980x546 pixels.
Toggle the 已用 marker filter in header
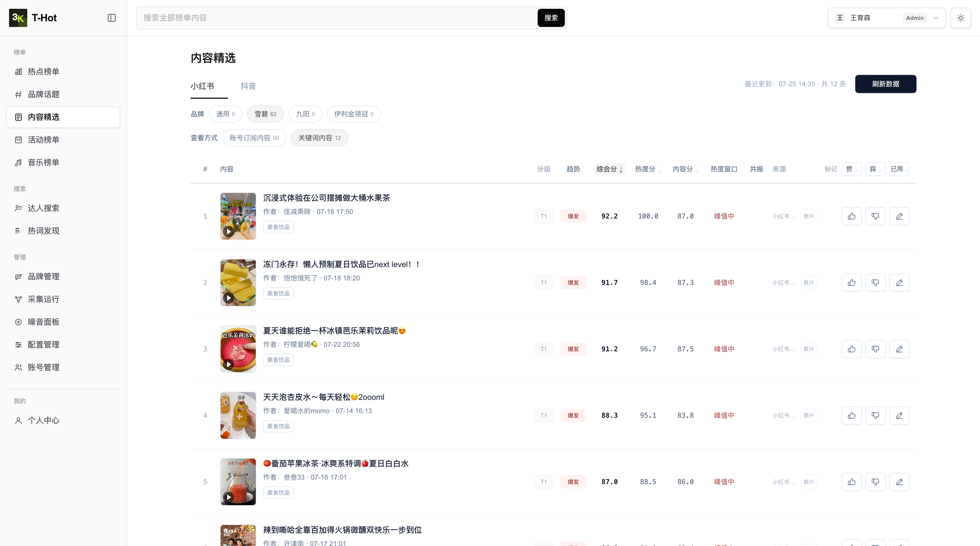point(899,169)
